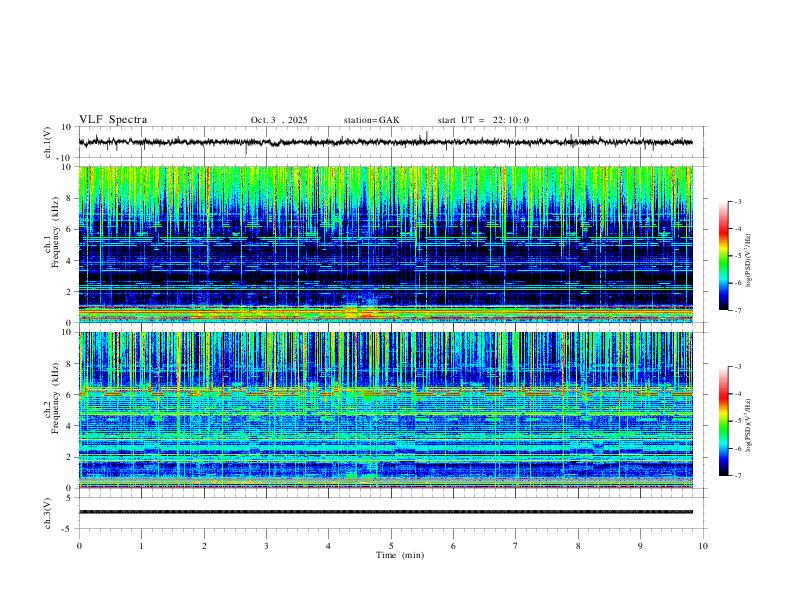Click the 'ch.1(V)' waveform axis label
The height and width of the screenshot is (612, 792).
(48, 142)
